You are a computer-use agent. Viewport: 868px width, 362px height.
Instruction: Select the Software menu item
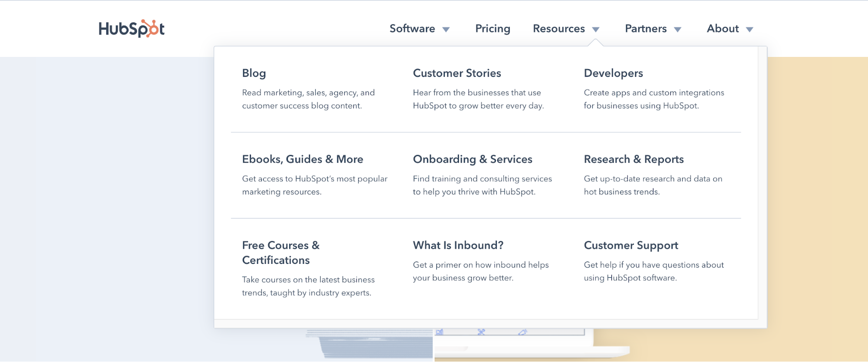click(x=412, y=29)
